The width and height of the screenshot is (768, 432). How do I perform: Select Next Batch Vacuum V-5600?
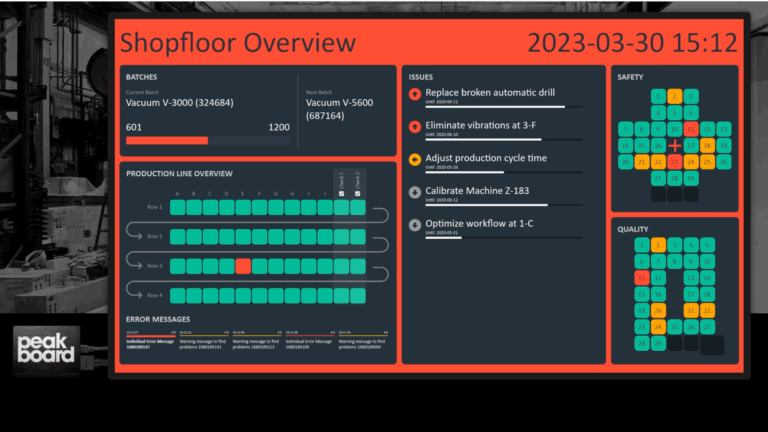[x=339, y=109]
